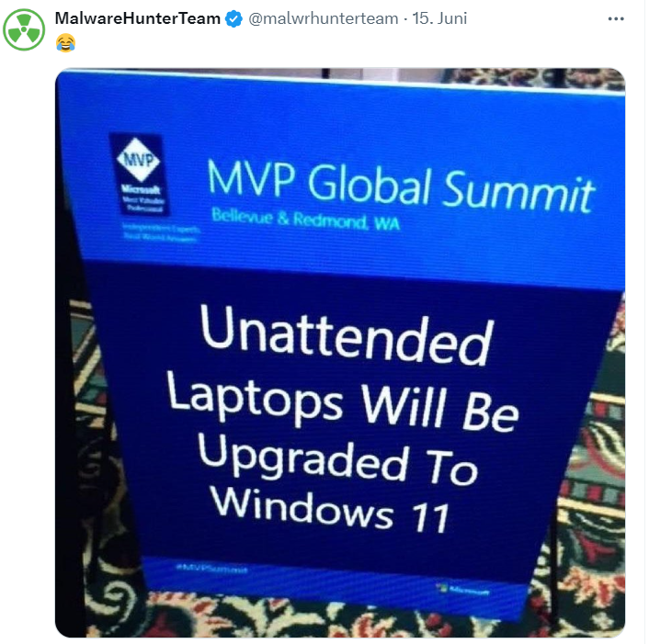Click the MVP diamond logo in the photo
This screenshot has width=649, height=644.
[x=138, y=160]
